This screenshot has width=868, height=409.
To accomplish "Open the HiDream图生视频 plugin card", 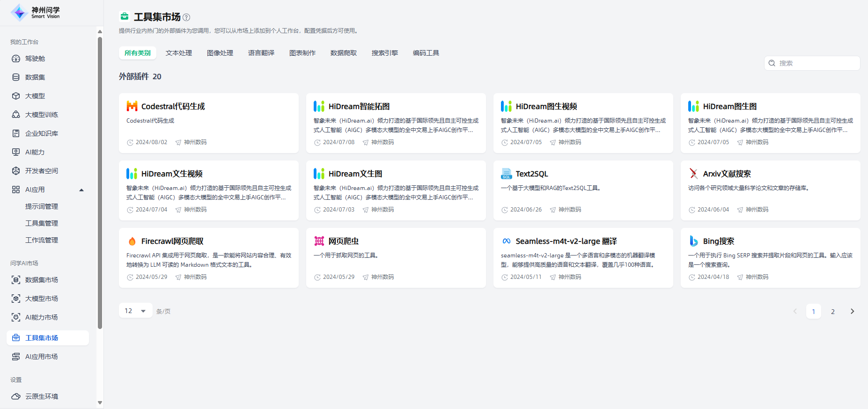I will (583, 123).
